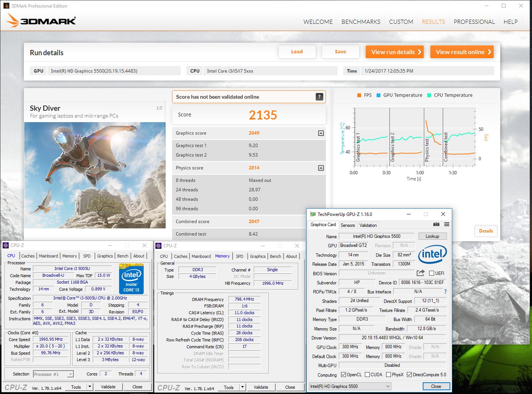Click the Score 2135 value
532x394 pixels.
pyautogui.click(x=263, y=115)
